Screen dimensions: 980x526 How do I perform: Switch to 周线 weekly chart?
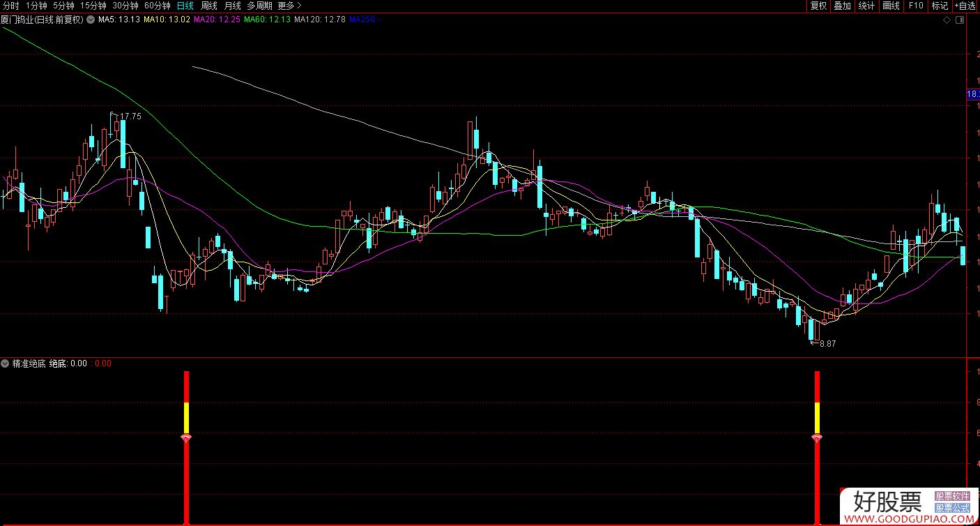click(x=209, y=6)
